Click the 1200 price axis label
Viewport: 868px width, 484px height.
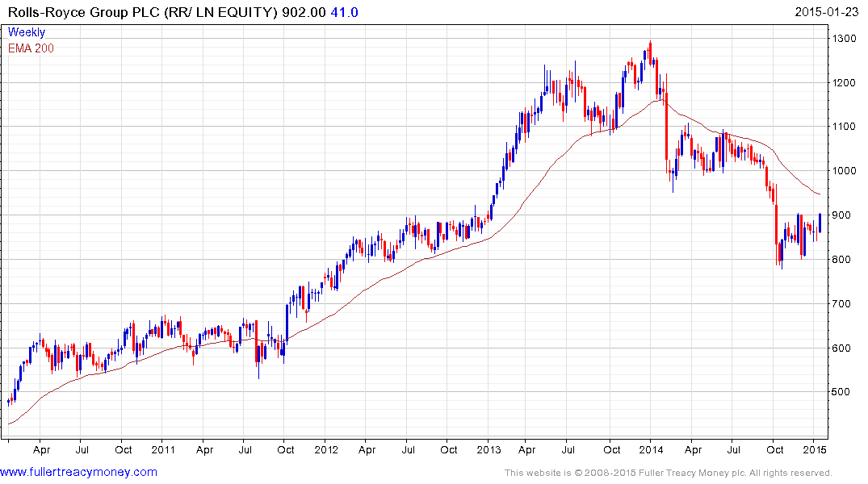tap(844, 82)
